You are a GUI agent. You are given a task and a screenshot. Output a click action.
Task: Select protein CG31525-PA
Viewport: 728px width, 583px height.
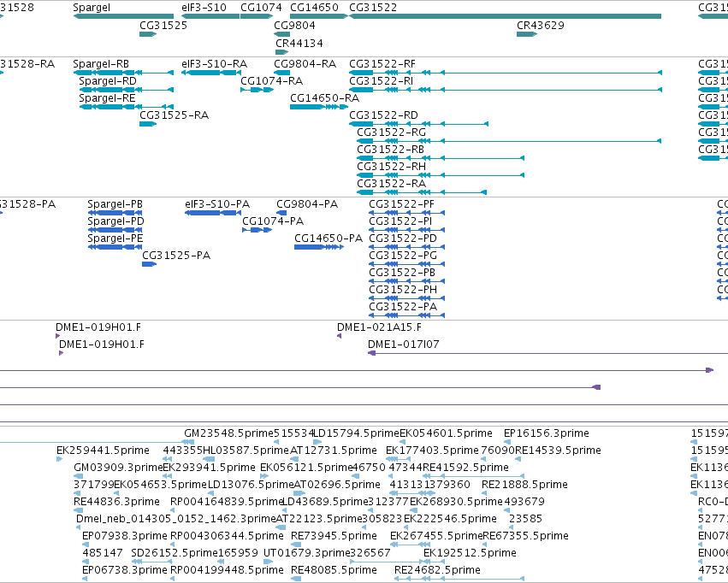176,256
